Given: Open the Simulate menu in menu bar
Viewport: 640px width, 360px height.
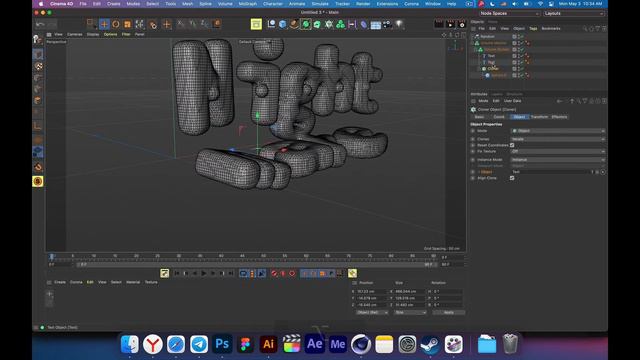Looking at the screenshot, I should pos(320,4).
